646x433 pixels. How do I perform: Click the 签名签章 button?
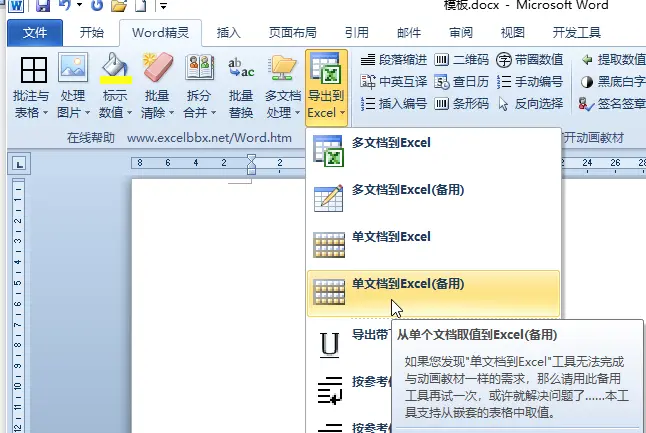tap(612, 103)
